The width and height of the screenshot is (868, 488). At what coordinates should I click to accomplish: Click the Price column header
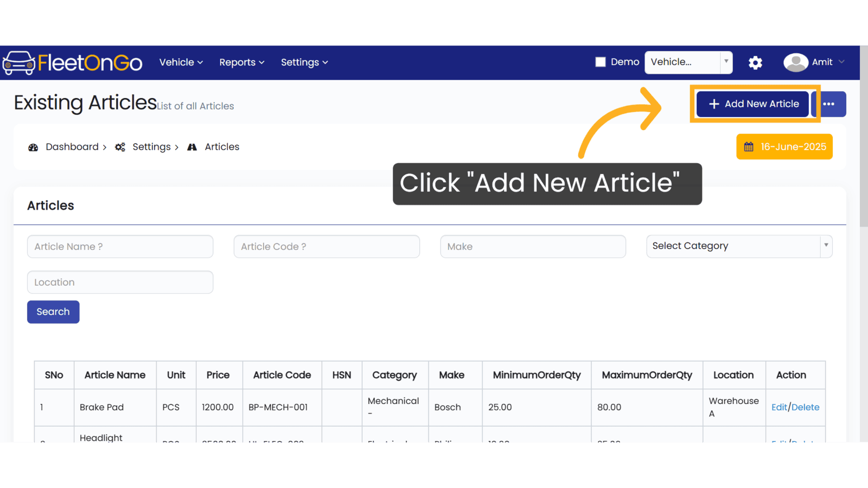218,375
